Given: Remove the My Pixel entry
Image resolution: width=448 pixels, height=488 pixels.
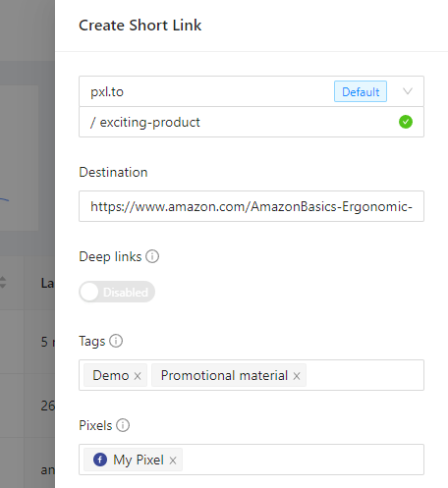Looking at the screenshot, I should 173,461.
